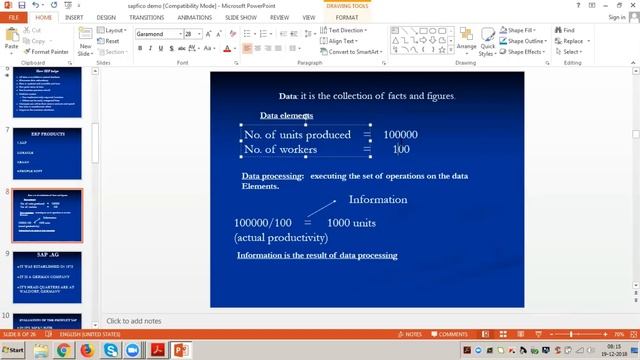Open Firefox from the taskbar
Image resolution: width=640 pixels, height=360 pixels.
click(x=87, y=350)
